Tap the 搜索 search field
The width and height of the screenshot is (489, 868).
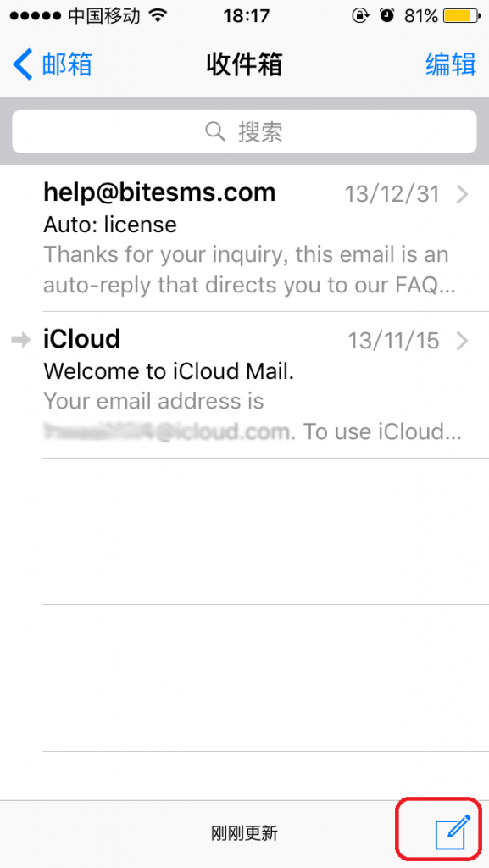pos(244,131)
